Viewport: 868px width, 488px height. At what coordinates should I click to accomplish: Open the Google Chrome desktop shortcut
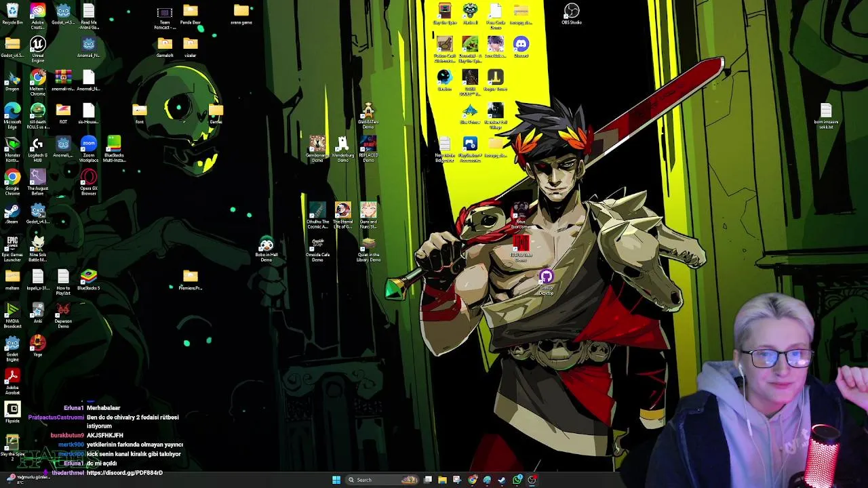(12, 182)
